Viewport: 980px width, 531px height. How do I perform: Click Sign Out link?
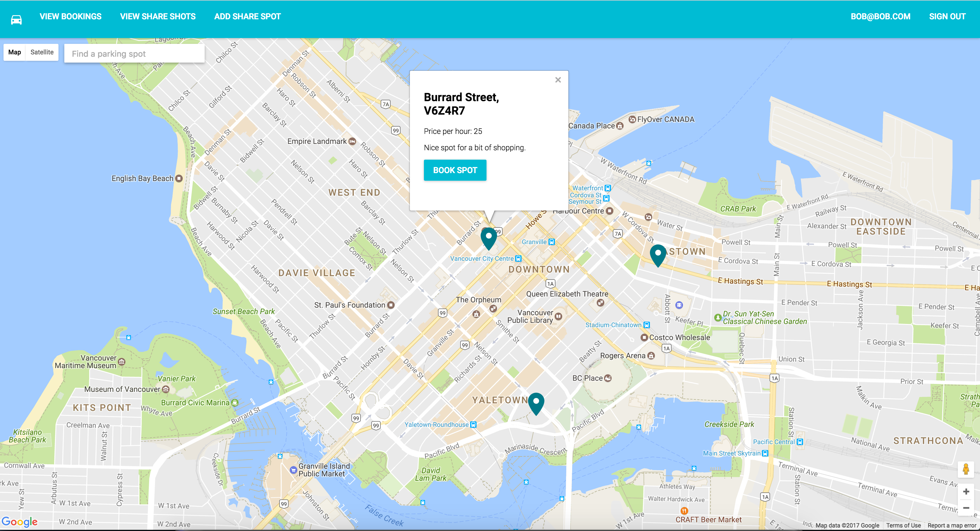pyautogui.click(x=947, y=16)
